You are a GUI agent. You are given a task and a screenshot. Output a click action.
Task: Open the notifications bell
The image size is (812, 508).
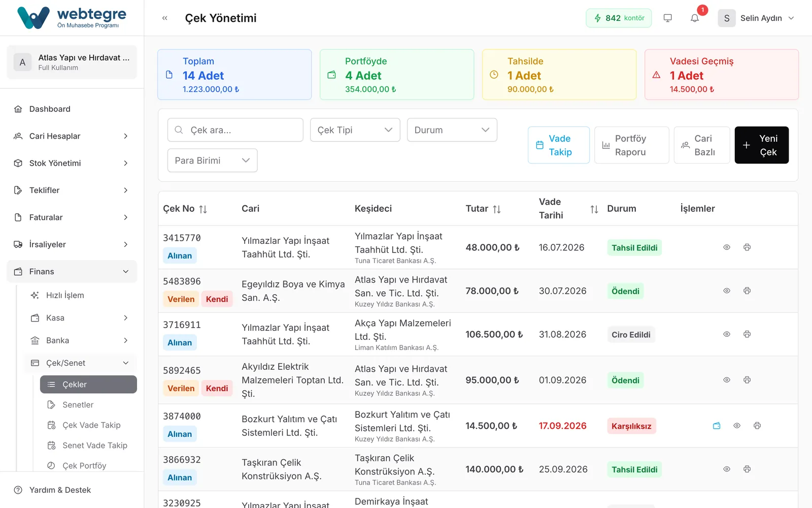point(695,18)
